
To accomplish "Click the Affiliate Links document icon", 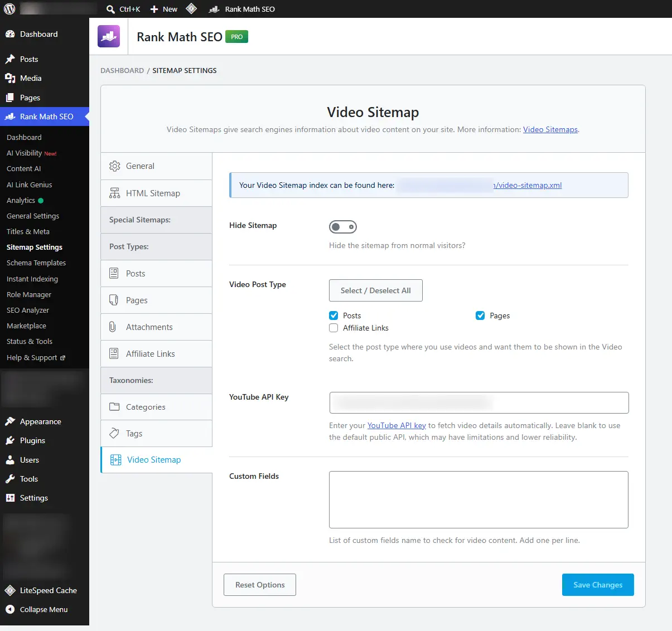I will click(x=114, y=353).
